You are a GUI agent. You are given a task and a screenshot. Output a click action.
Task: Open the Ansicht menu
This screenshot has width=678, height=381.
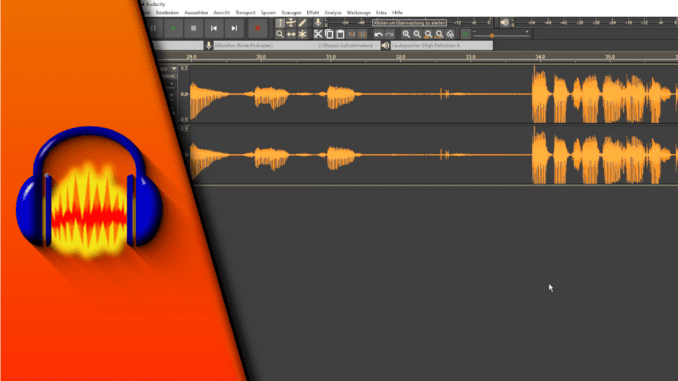[x=221, y=13]
